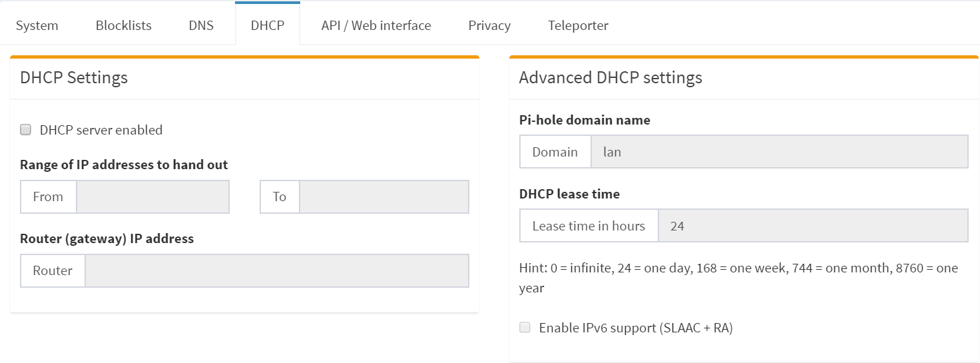Click the Lease time in hours field
The image size is (980, 363).
(814, 226)
